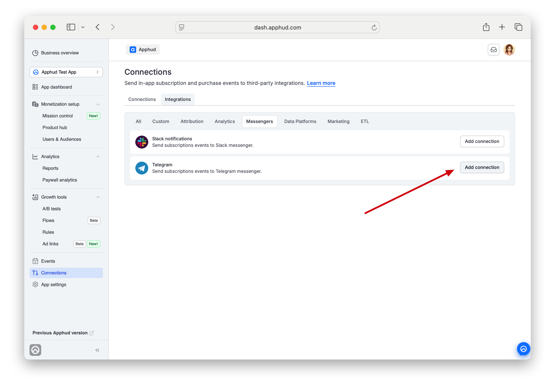
Task: Click the New! badge next to Mission control
Action: pos(93,116)
